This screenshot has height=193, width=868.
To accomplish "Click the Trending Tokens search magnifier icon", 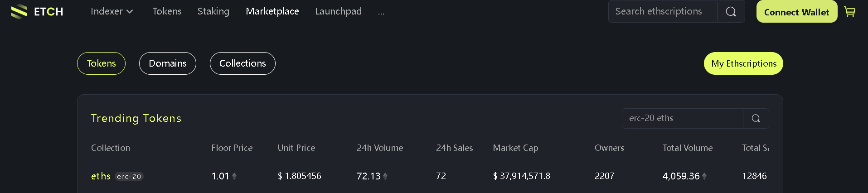I will pos(756,118).
